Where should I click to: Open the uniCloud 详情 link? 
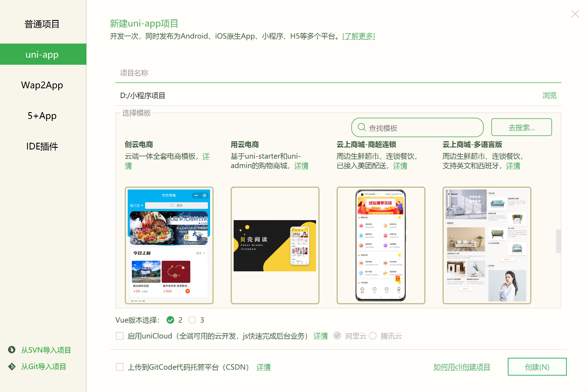320,336
